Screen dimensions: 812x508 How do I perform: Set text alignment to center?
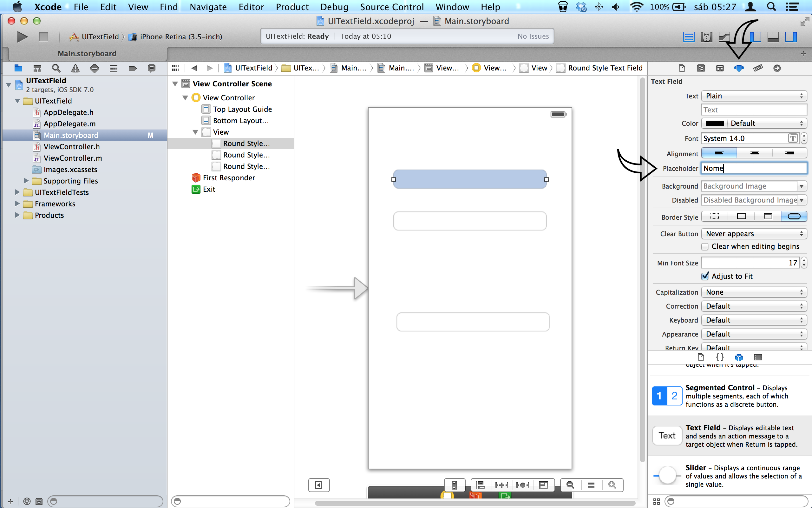(755, 153)
